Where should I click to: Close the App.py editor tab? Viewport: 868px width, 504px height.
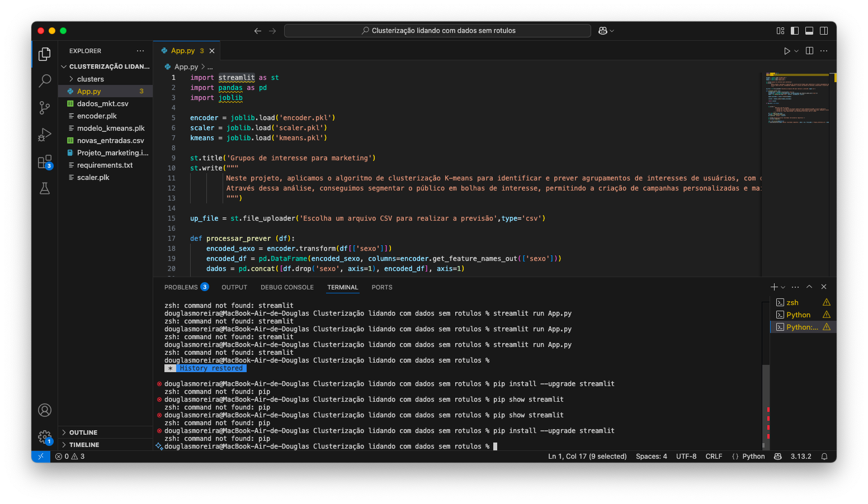pyautogui.click(x=212, y=51)
